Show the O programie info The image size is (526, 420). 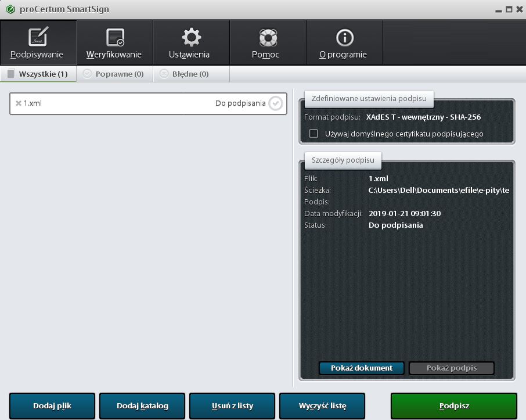pos(344,44)
